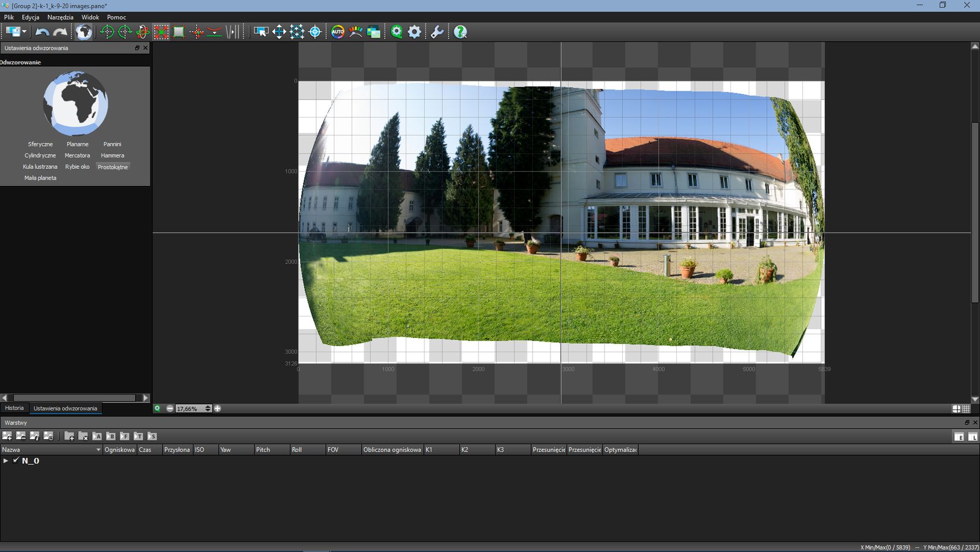Select the yaw/pitch/roll rotation tool
This screenshot has width=980, height=552.
(x=142, y=32)
